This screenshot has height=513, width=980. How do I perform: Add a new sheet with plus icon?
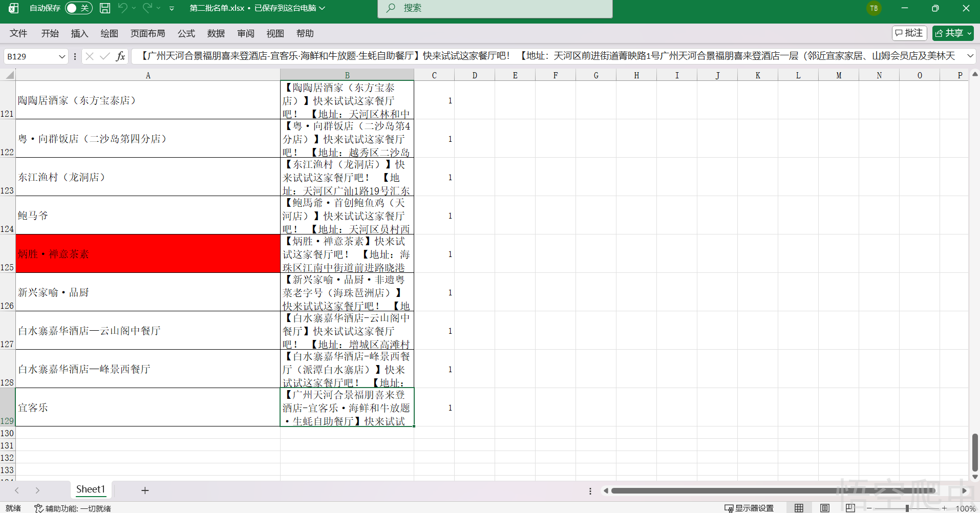[x=145, y=490]
